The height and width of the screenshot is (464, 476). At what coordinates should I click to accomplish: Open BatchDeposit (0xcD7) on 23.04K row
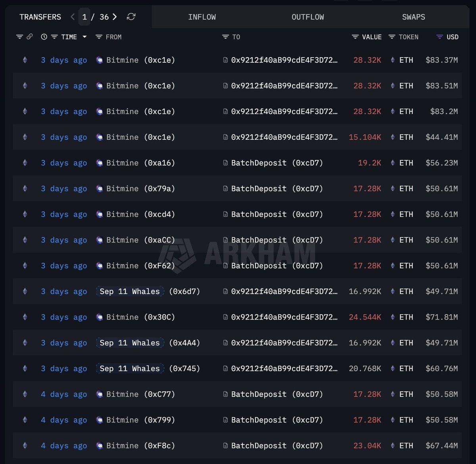pyautogui.click(x=277, y=445)
